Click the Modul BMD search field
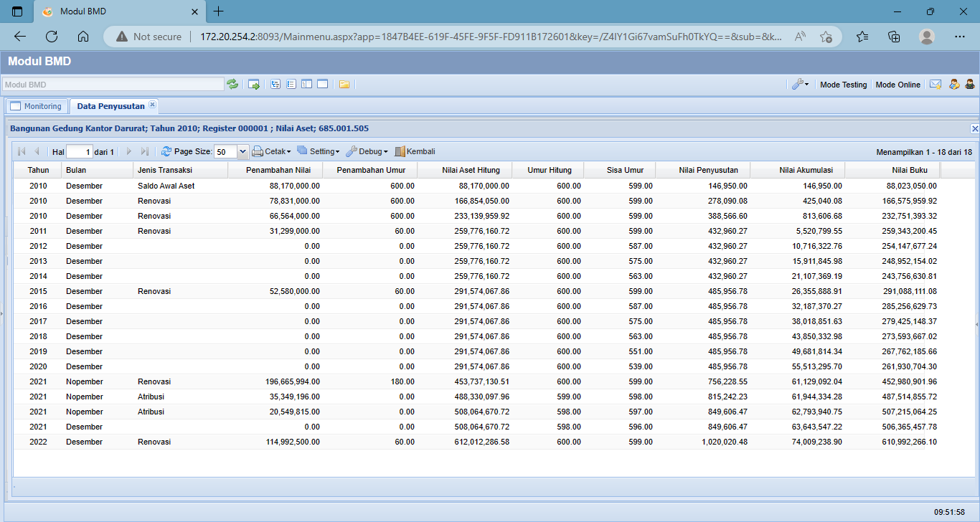The image size is (980, 522). click(113, 85)
